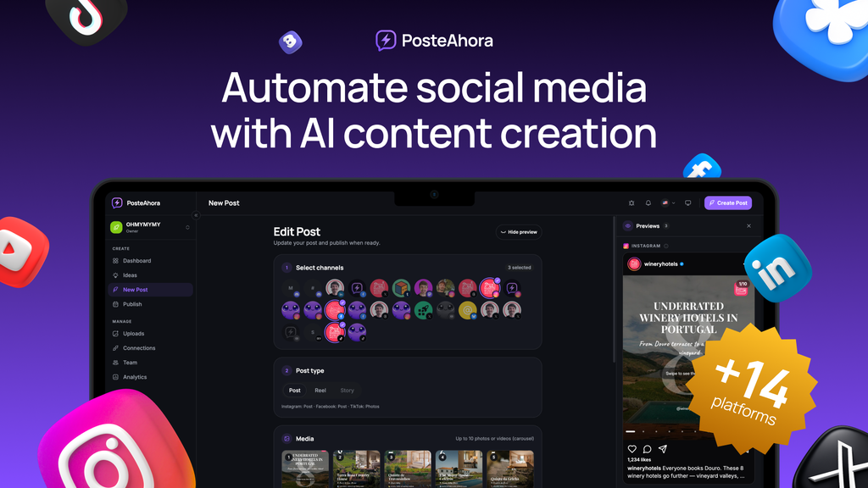Image resolution: width=868 pixels, height=488 pixels.
Task: Open notifications bell
Action: pos(648,203)
